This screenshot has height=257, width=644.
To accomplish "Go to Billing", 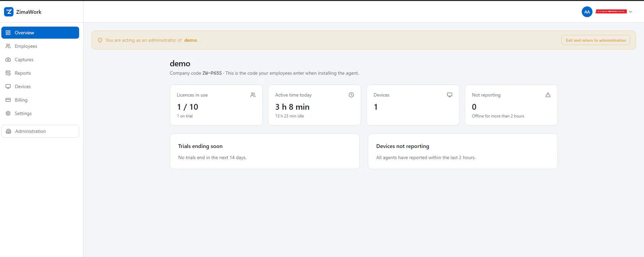I will tap(40, 100).
